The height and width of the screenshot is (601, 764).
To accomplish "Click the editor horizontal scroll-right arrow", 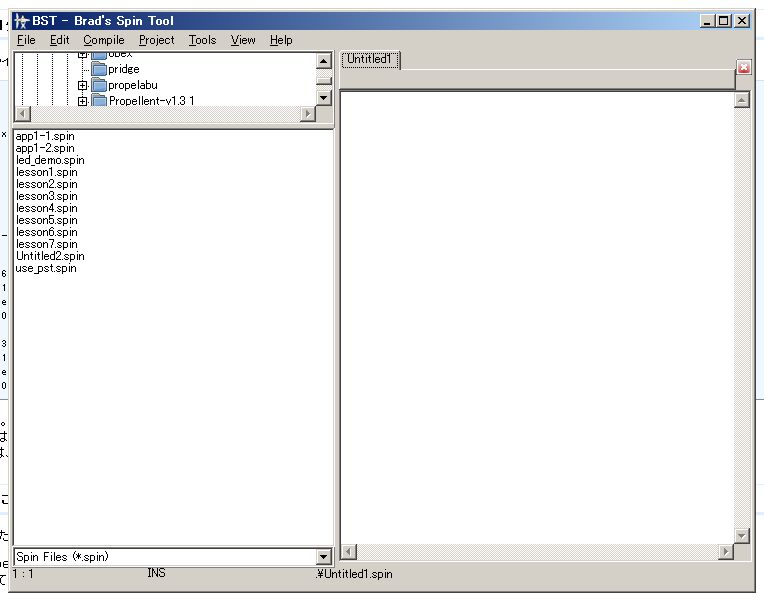I will click(x=725, y=552).
